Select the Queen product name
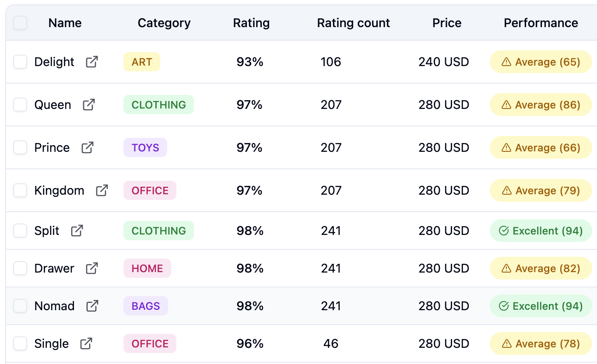Image resolution: width=597 pixels, height=364 pixels. (53, 105)
